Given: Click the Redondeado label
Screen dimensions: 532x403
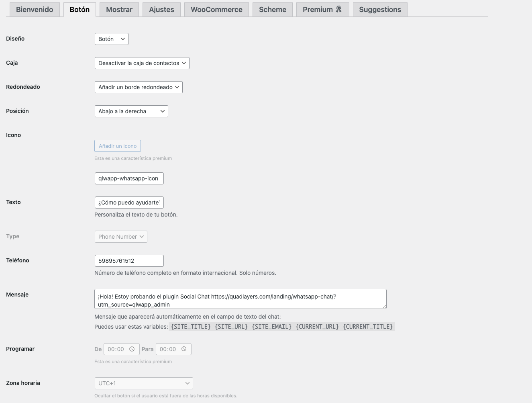Looking at the screenshot, I should pos(23,87).
